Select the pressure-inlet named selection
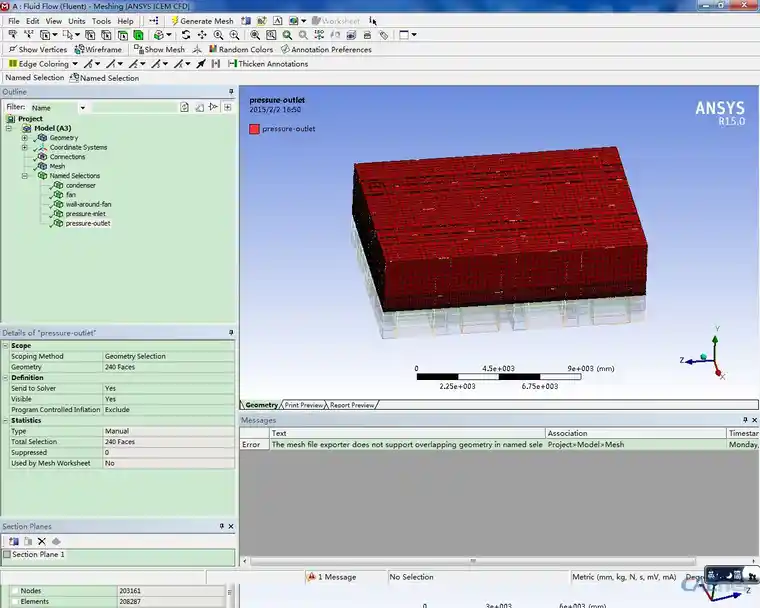 (85, 214)
